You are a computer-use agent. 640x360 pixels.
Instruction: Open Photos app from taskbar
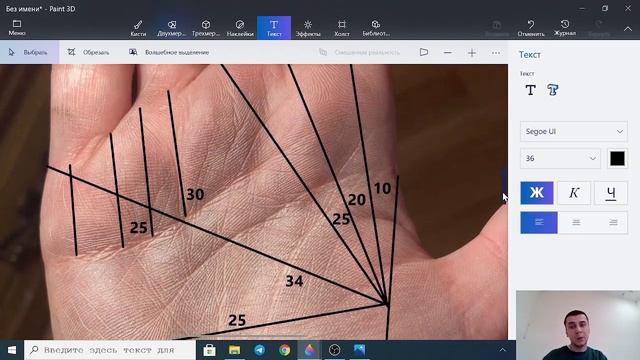(x=359, y=350)
